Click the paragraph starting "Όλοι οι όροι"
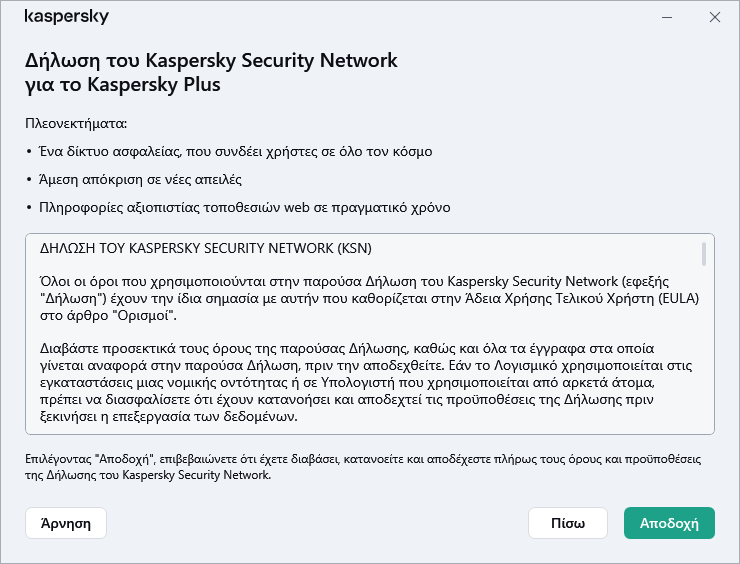Screen dimensions: 740x564 coord(360,296)
